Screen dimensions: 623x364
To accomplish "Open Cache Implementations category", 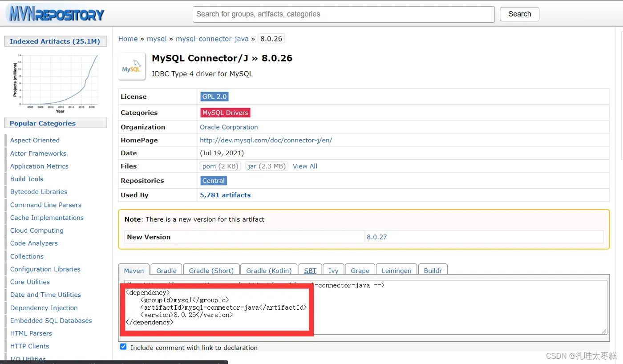I will [x=47, y=218].
